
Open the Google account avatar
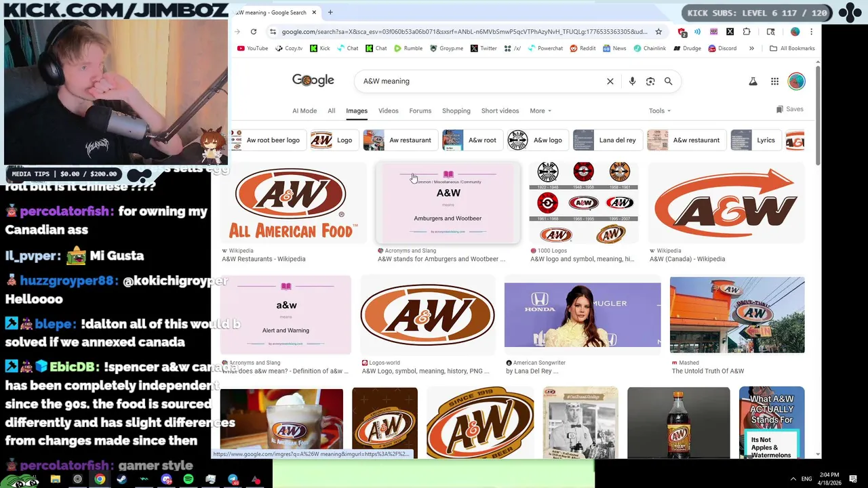click(x=796, y=81)
